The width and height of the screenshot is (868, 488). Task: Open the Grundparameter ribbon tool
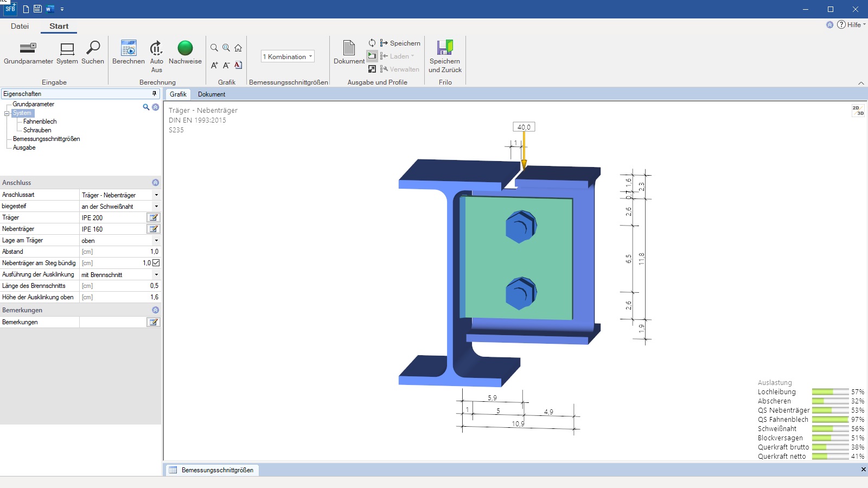pos(28,49)
